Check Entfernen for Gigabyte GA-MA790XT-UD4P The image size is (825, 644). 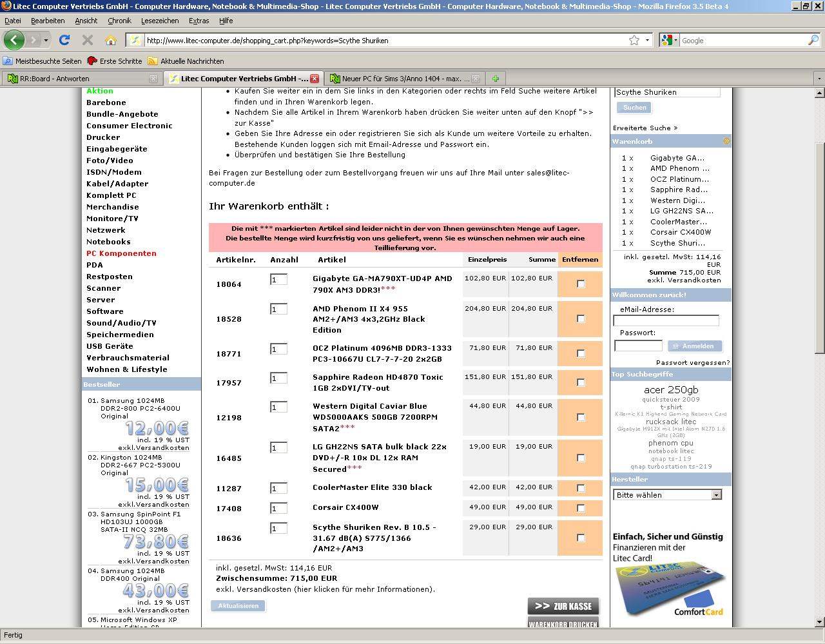pos(581,284)
